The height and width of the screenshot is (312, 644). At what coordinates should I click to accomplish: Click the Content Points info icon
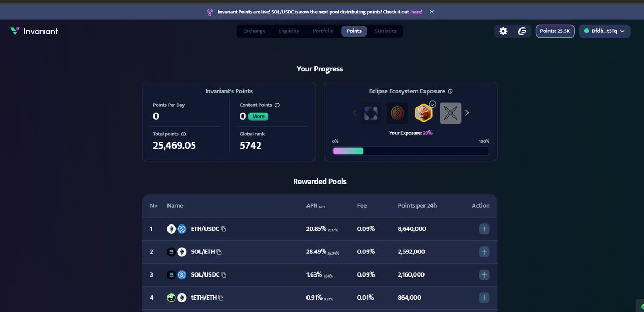[277, 105]
